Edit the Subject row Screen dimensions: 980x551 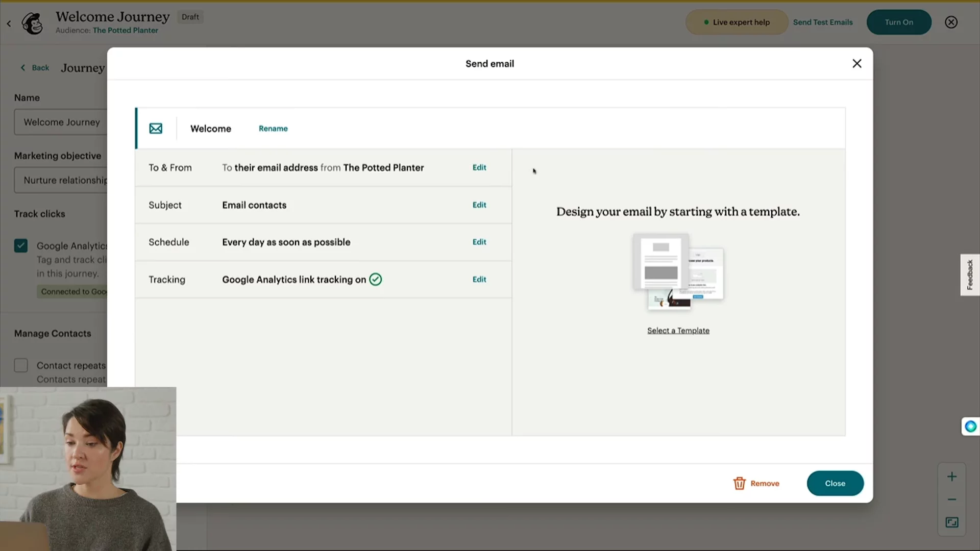tap(479, 205)
